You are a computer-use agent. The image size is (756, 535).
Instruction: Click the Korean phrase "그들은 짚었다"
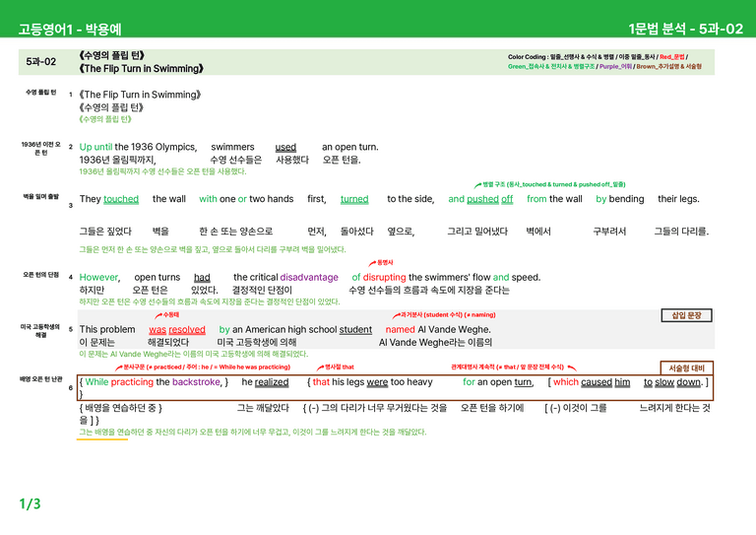tap(105, 232)
